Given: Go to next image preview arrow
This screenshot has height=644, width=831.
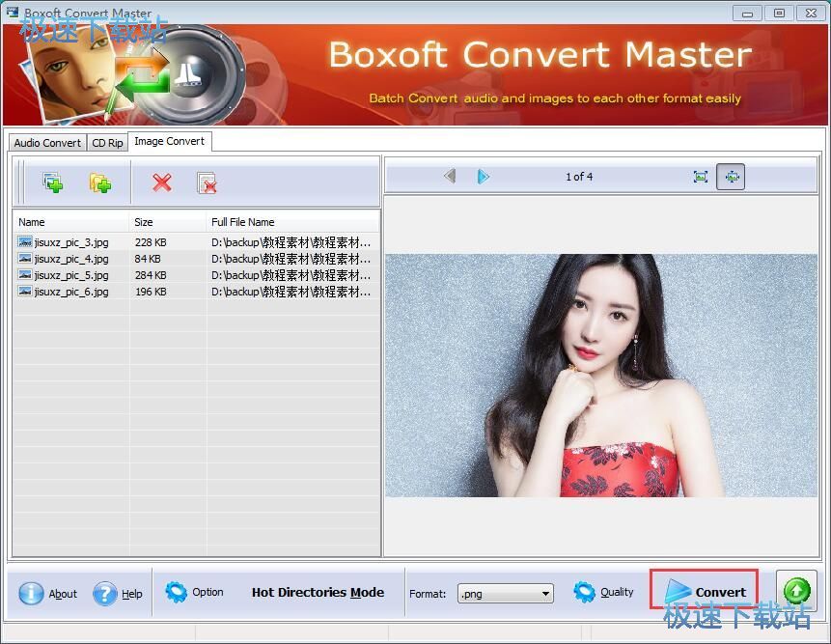Looking at the screenshot, I should [x=483, y=177].
